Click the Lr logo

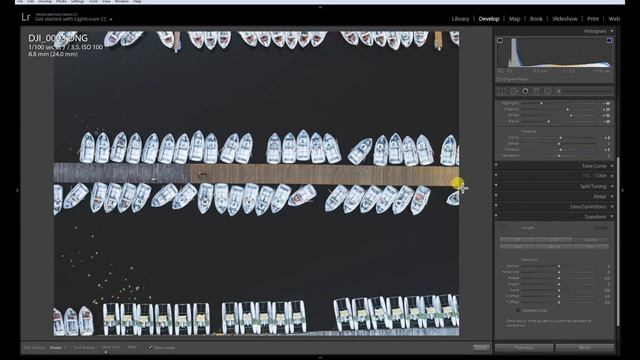(x=26, y=17)
